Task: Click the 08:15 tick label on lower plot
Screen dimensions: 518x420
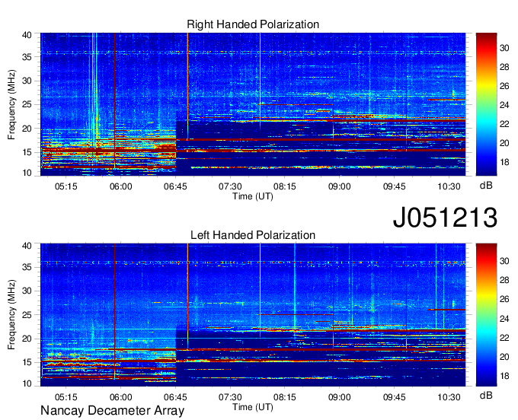Action: 285,397
